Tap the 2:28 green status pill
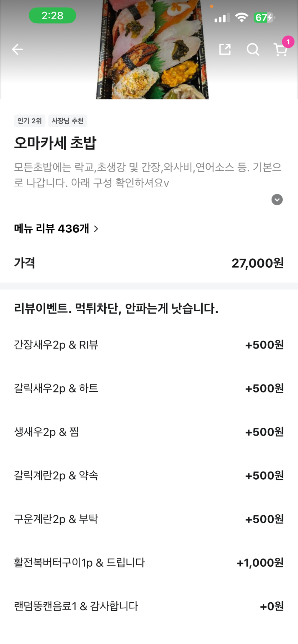 52,16
